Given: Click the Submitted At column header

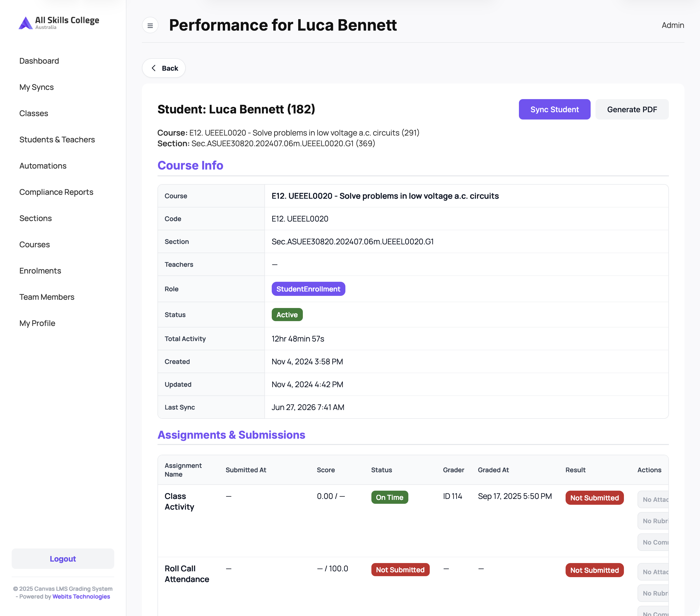Looking at the screenshot, I should [246, 470].
